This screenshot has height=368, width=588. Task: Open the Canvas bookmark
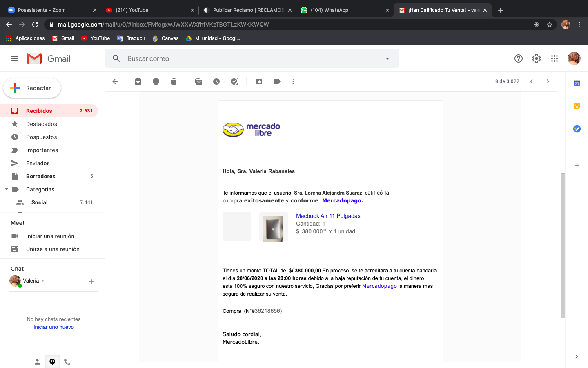click(x=165, y=38)
